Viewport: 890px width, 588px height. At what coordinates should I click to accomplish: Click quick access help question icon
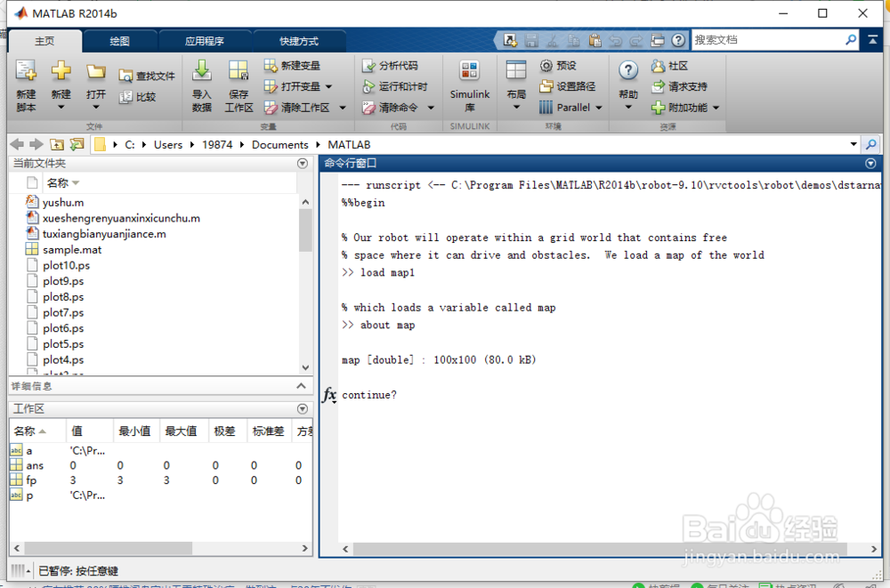[x=678, y=40]
